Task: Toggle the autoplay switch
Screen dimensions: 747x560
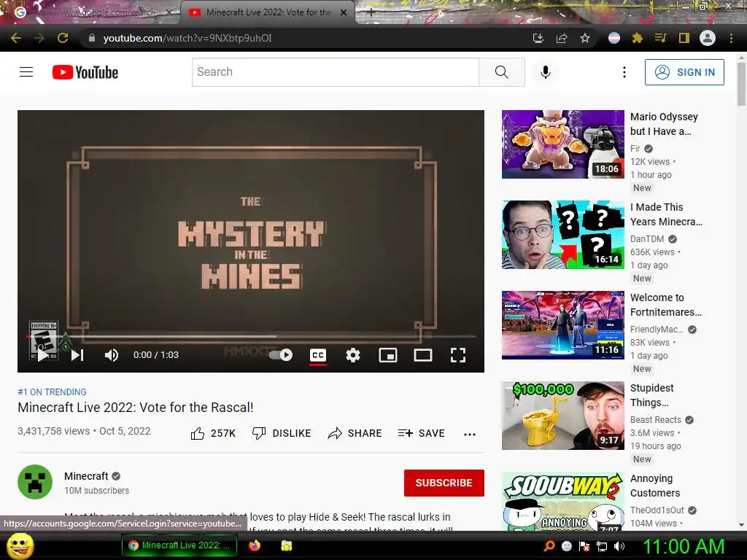Action: tap(281, 355)
